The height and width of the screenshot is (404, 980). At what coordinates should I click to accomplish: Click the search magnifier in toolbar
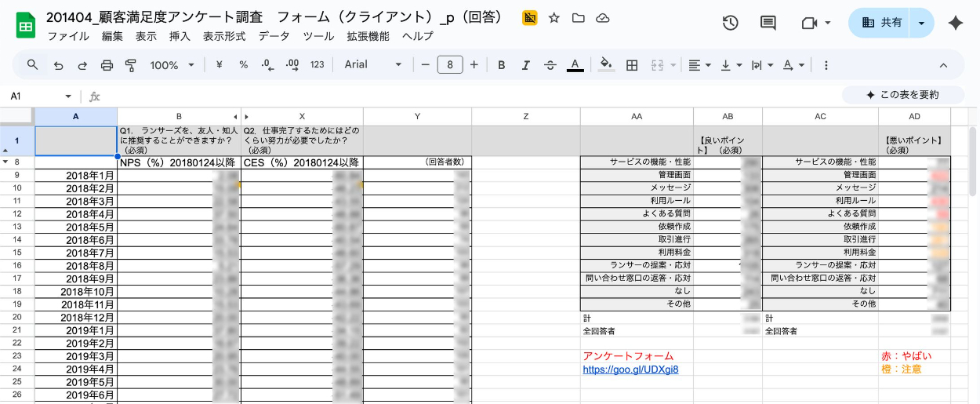click(32, 65)
